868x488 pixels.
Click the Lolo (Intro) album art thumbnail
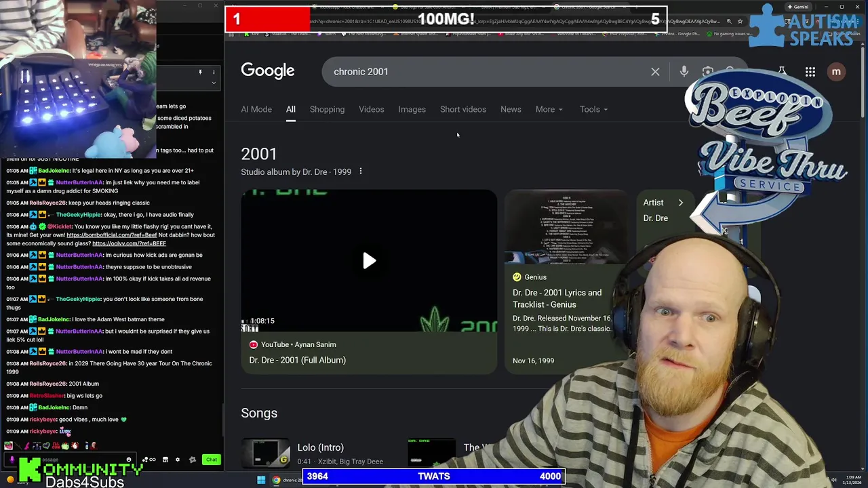[x=266, y=453]
